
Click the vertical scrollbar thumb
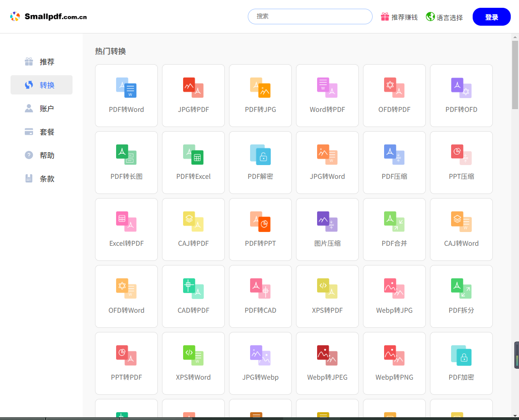[515, 75]
